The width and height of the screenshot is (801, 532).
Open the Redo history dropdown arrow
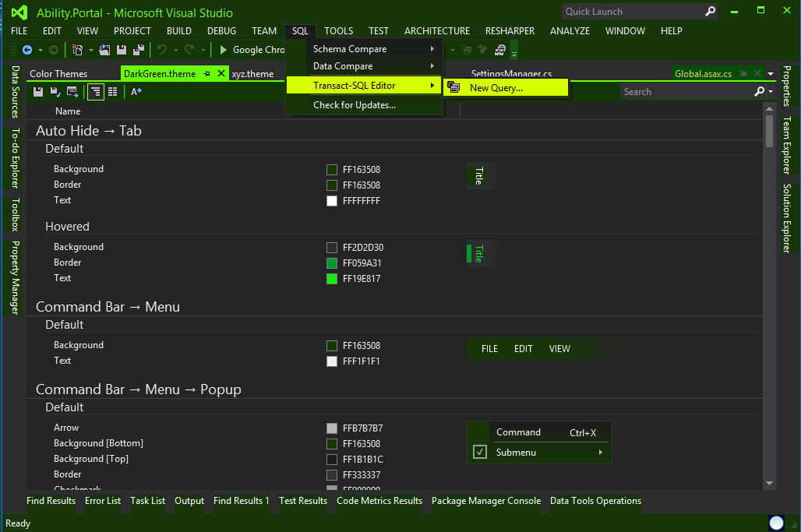(x=203, y=50)
